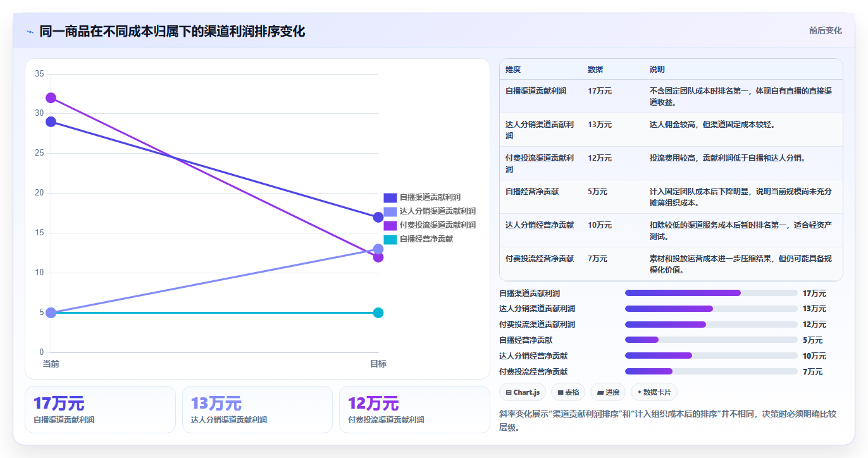868x458 pixels.
Task: Click the 自播经营净贡献 table row name
Action: pyautogui.click(x=532, y=192)
